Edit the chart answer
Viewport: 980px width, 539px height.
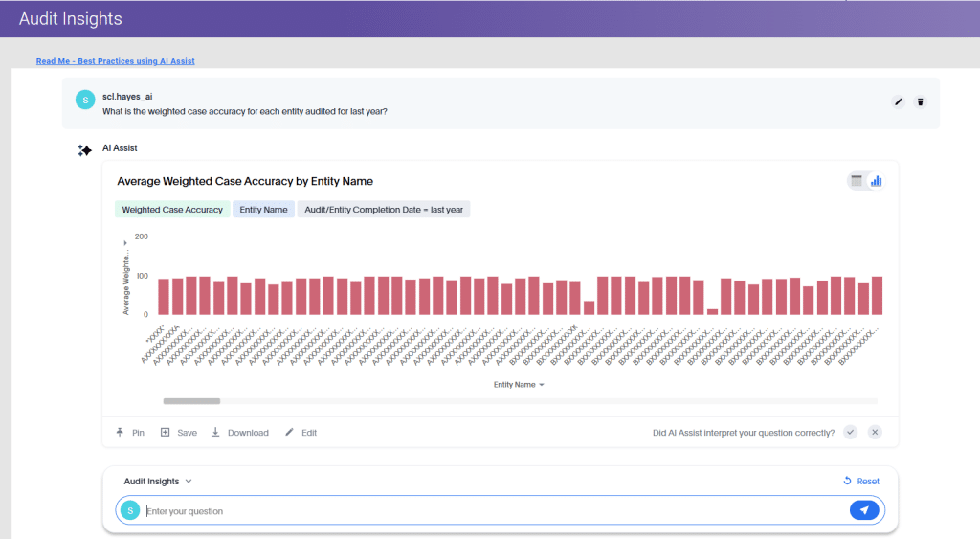click(301, 433)
